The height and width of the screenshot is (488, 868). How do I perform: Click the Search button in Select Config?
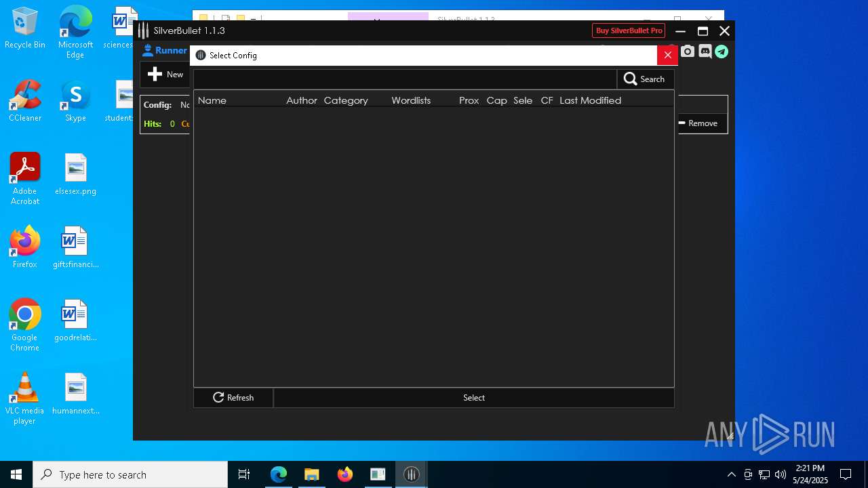645,79
